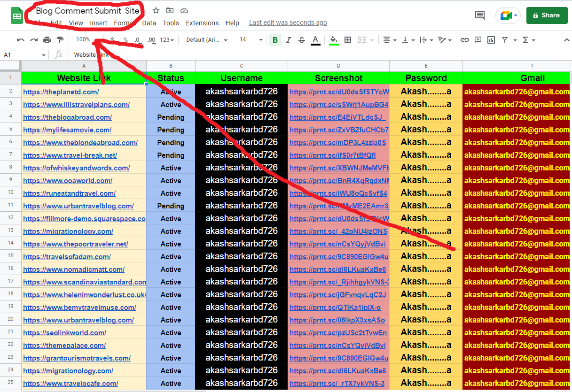The height and width of the screenshot is (392, 572).
Task: Click the Insert link icon
Action: point(465,40)
